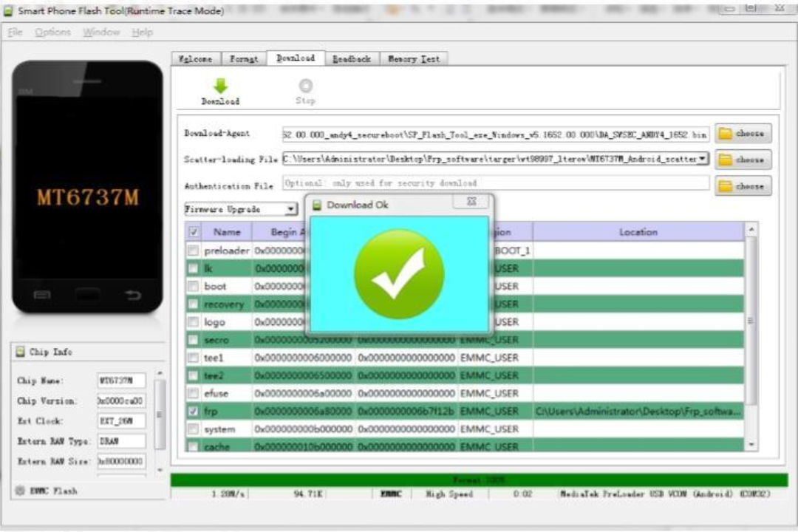Click the Authentication File input field
The height and width of the screenshot is (532, 798).
coord(496,183)
